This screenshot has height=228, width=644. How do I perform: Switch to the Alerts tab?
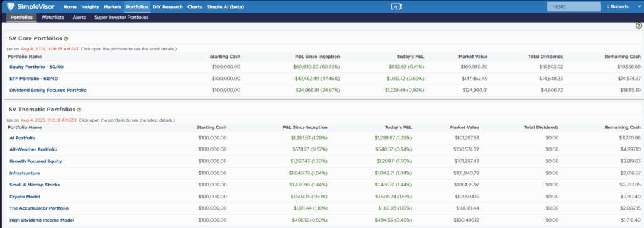click(79, 18)
